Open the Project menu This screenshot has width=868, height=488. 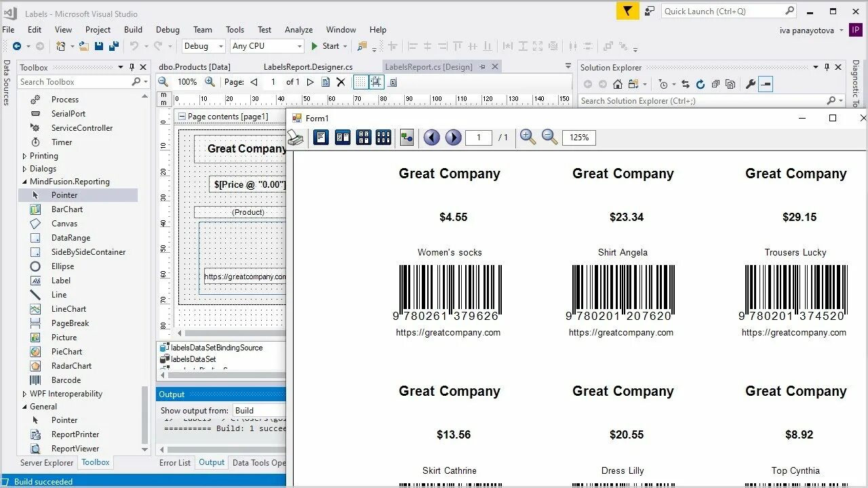[98, 29]
